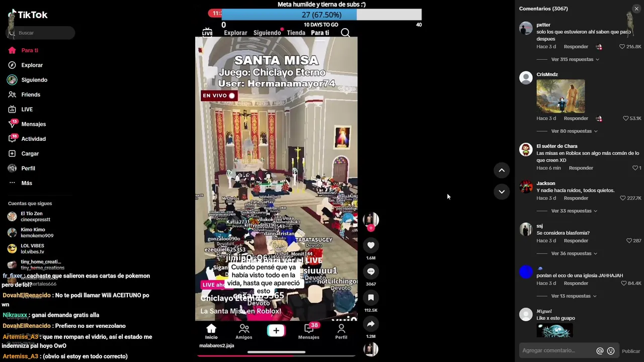Screen dimensions: 644x362
Task: Click Amigos in video bottom bar
Action: (x=244, y=332)
